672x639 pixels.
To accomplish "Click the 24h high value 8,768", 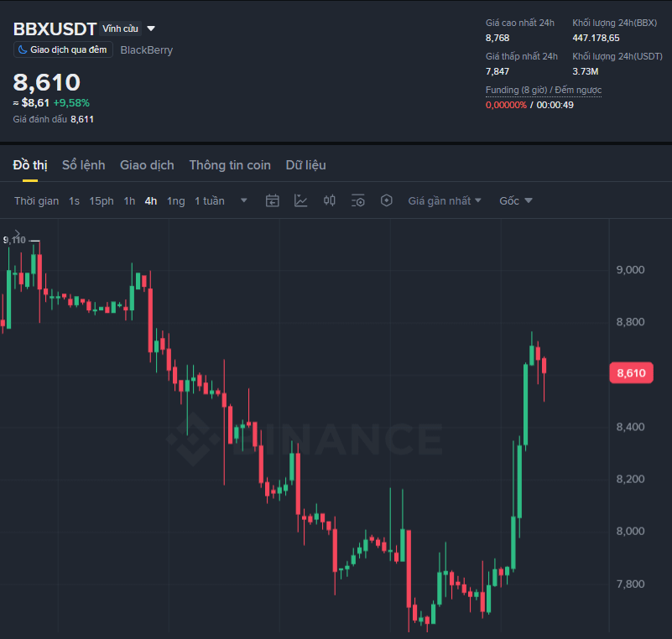I will click(497, 38).
